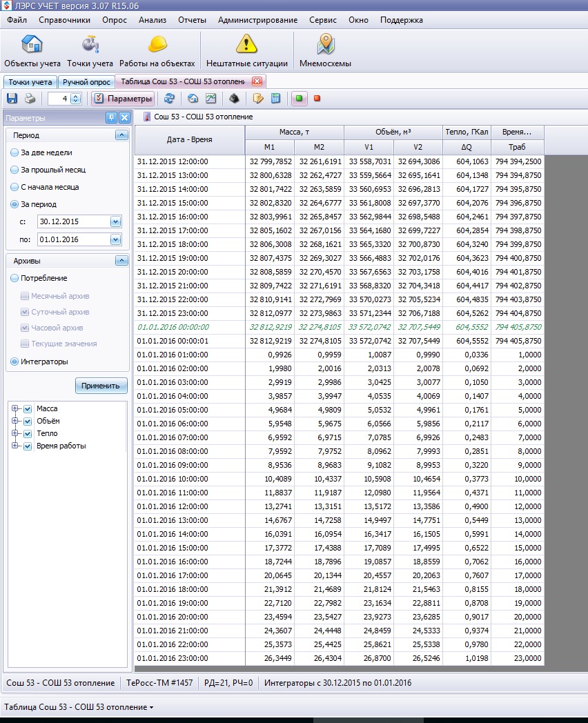Collapse the Период section
This screenshot has width=588, height=723.
(x=121, y=135)
